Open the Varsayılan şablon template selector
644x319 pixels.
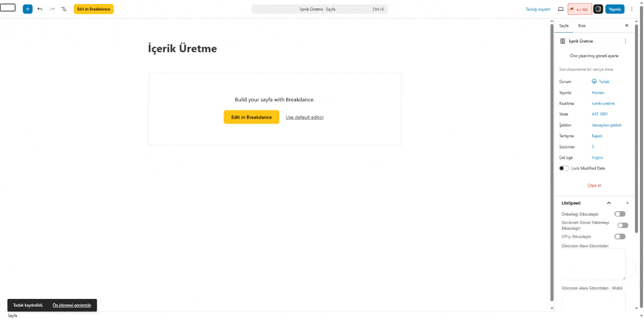click(x=606, y=125)
